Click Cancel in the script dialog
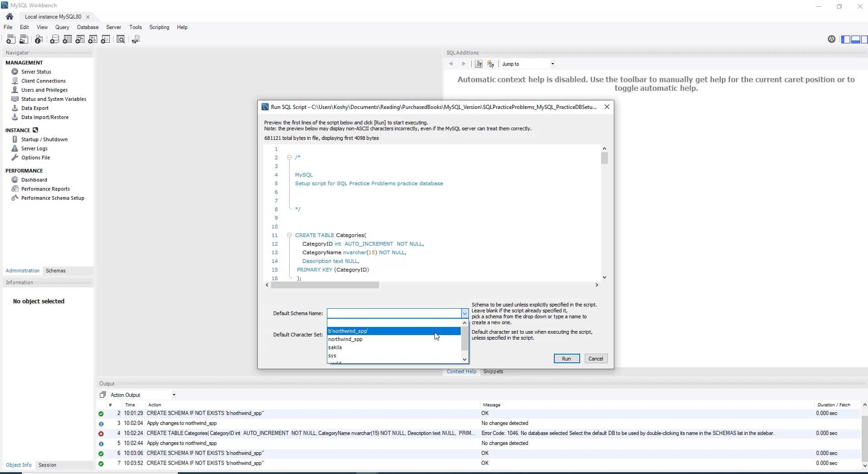 point(596,359)
